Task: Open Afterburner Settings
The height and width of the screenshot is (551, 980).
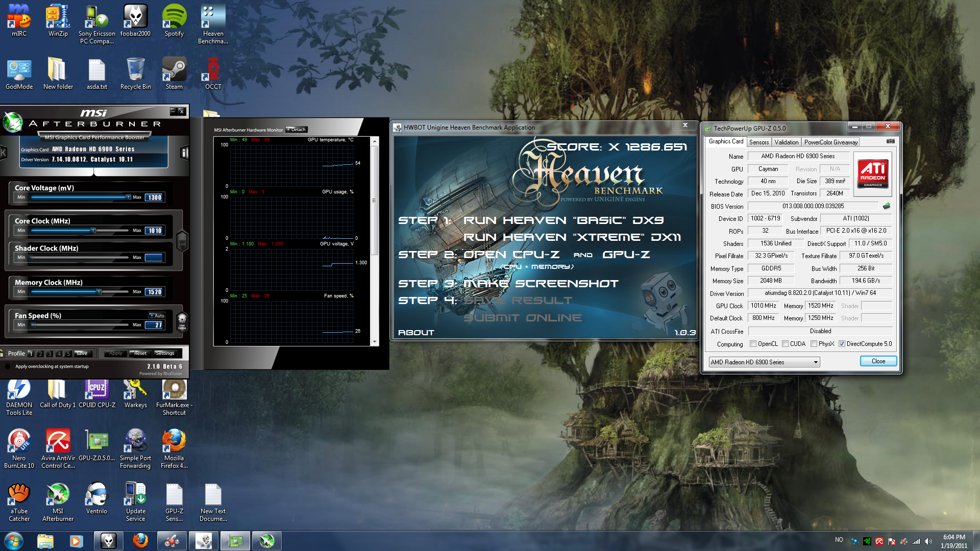Action: [165, 354]
